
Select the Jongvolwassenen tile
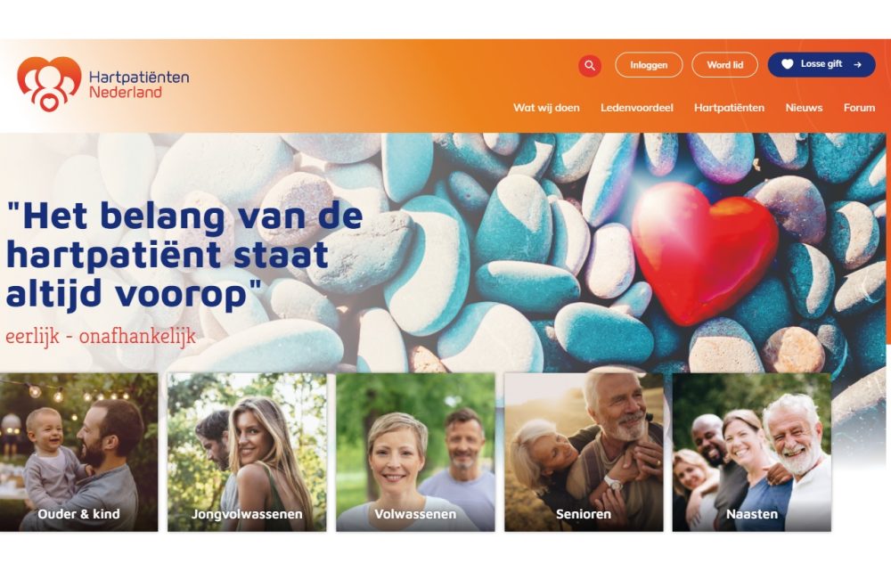(247, 453)
